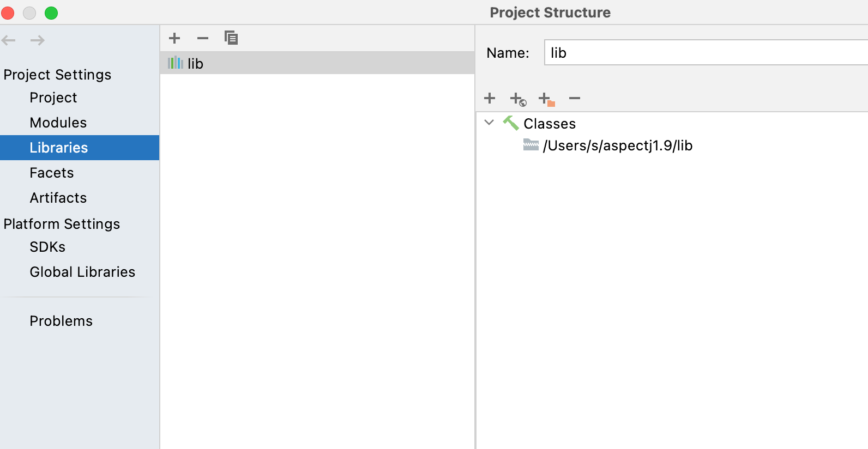Click the exclude folder icon
Image resolution: width=868 pixels, height=449 pixels.
546,99
